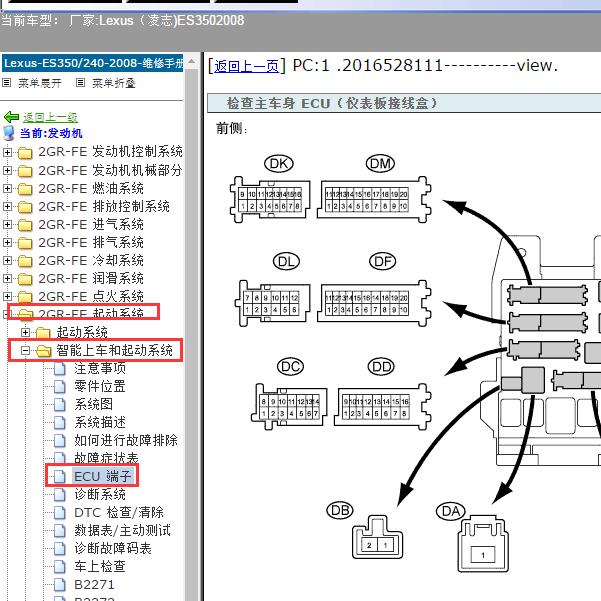Screen dimensions: 601x601
Task: Click the 返回上一级 link
Action: [x=50, y=117]
